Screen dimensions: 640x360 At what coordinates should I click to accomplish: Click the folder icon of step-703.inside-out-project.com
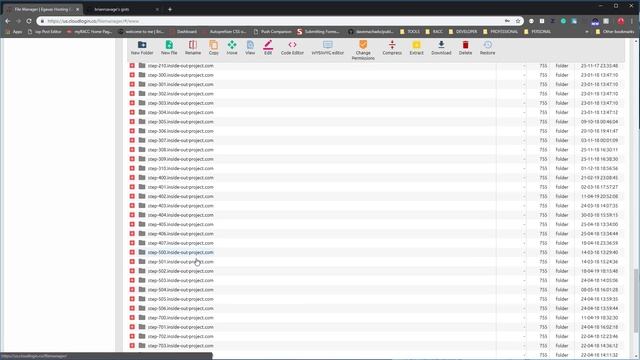[x=142, y=345]
